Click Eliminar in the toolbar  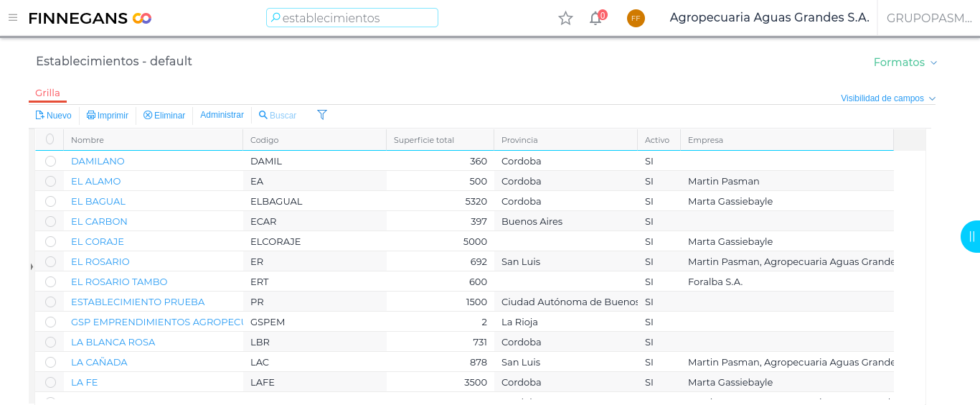(164, 116)
